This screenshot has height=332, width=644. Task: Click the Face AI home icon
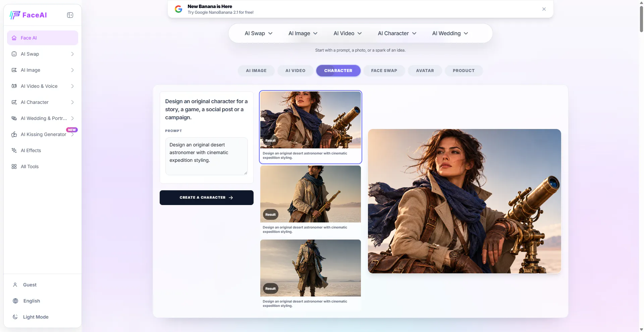click(x=14, y=38)
